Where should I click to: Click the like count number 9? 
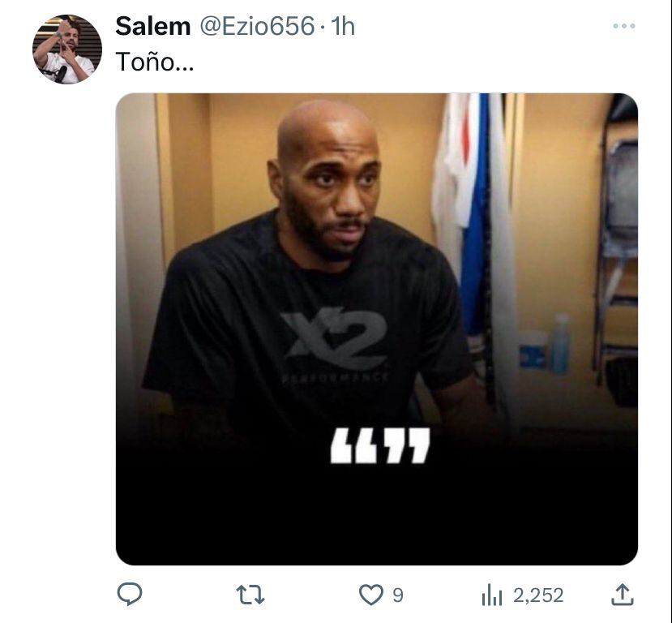tap(398, 595)
